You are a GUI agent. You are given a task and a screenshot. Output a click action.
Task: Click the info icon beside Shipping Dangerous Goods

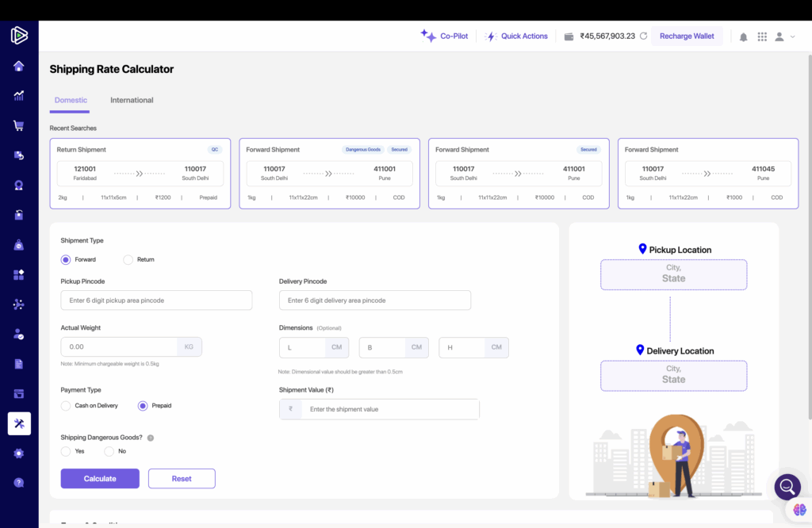click(151, 438)
